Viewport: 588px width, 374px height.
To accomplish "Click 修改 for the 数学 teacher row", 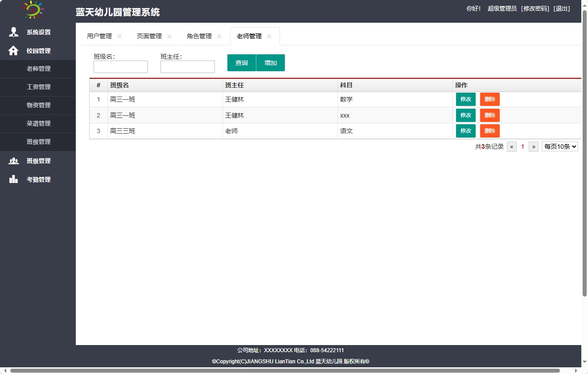I will click(465, 99).
